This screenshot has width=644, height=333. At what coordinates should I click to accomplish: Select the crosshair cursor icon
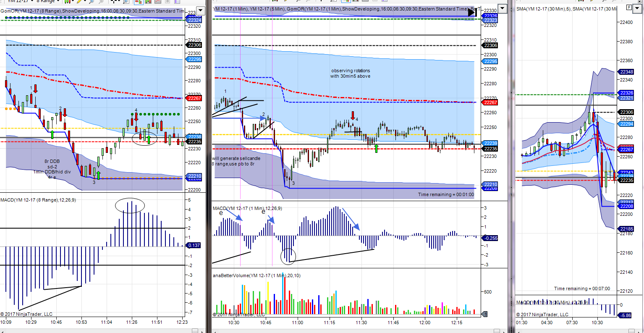114,1
